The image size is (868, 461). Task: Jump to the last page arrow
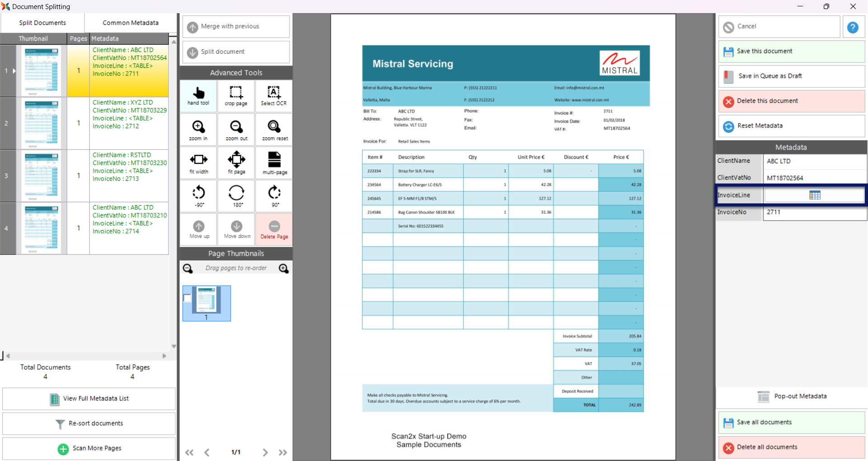pos(283,452)
